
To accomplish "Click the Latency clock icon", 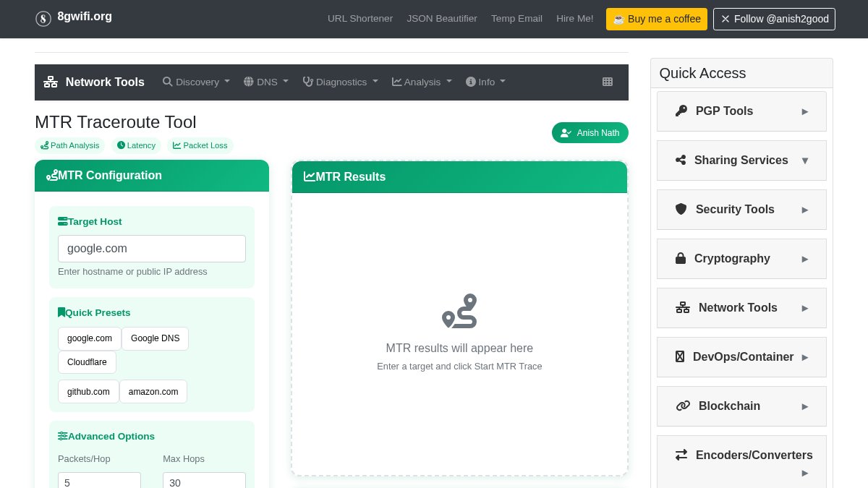I will pos(121,145).
